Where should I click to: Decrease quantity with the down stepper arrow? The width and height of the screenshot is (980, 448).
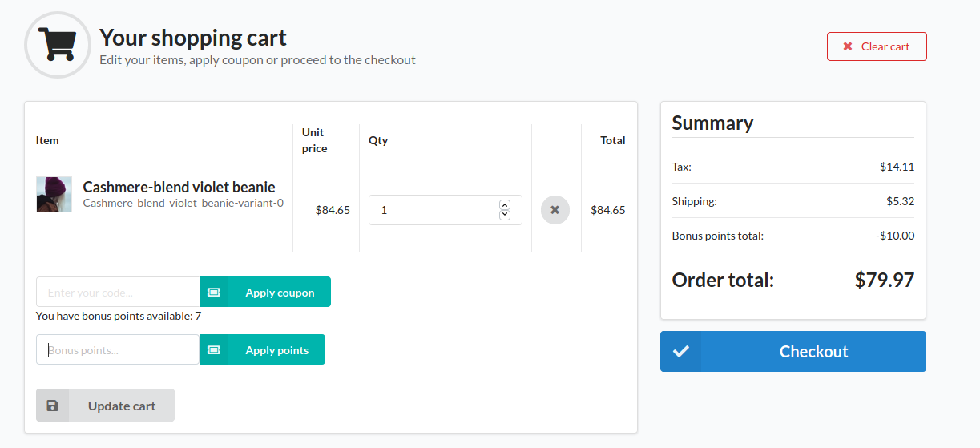pos(504,215)
